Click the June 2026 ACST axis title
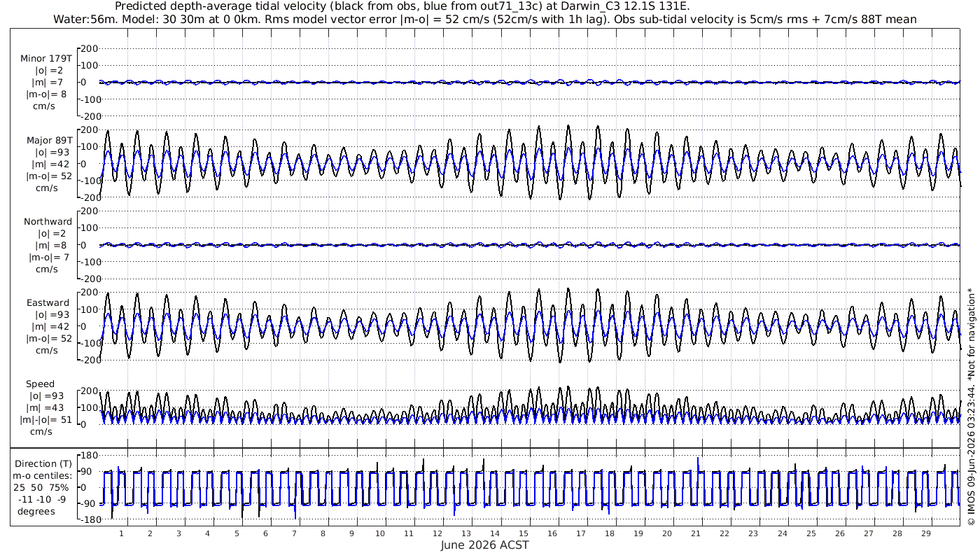980x560 pixels. [484, 545]
